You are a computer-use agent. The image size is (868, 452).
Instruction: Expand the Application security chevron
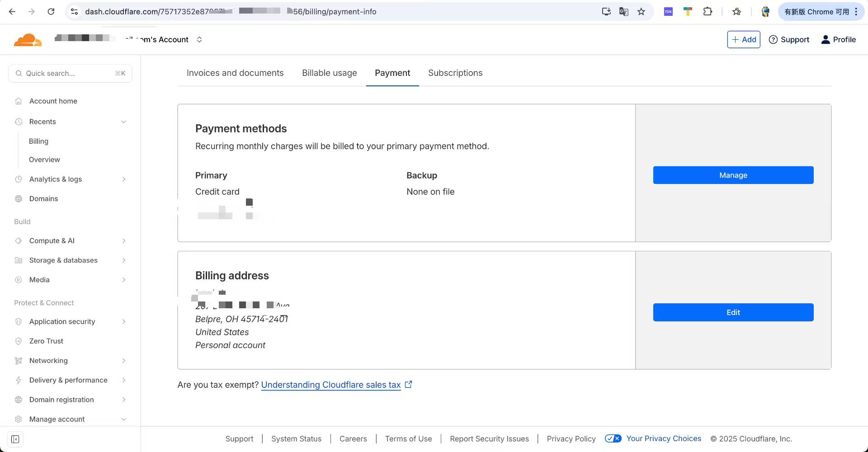tap(124, 322)
